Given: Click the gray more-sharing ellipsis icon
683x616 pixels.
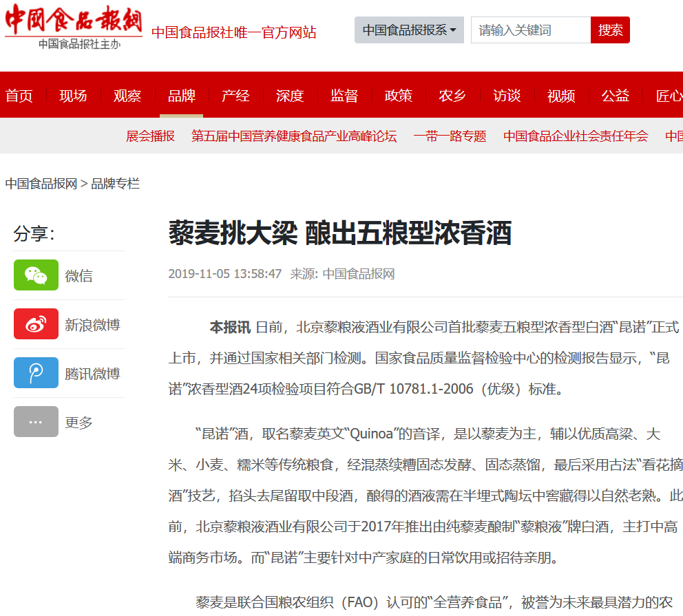Looking at the screenshot, I should pos(36,421).
